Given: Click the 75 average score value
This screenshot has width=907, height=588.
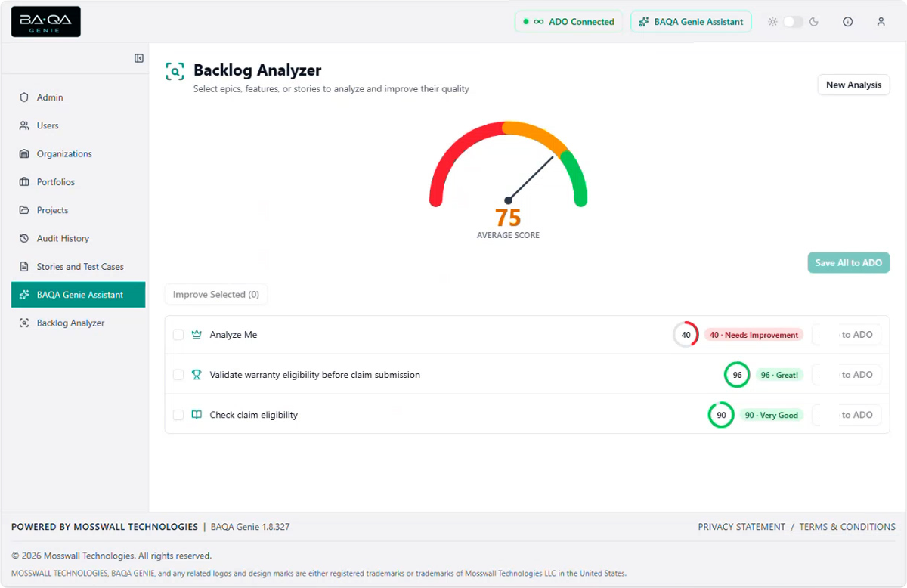Looking at the screenshot, I should 508,218.
